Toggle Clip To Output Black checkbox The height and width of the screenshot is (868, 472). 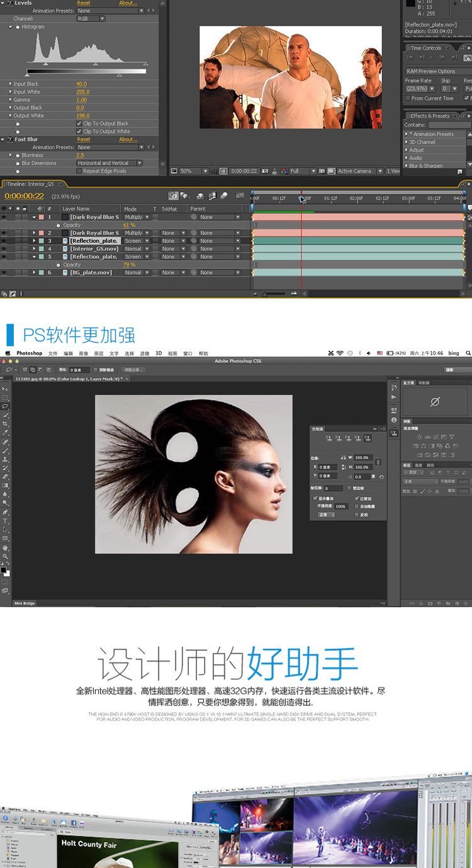click(x=79, y=123)
